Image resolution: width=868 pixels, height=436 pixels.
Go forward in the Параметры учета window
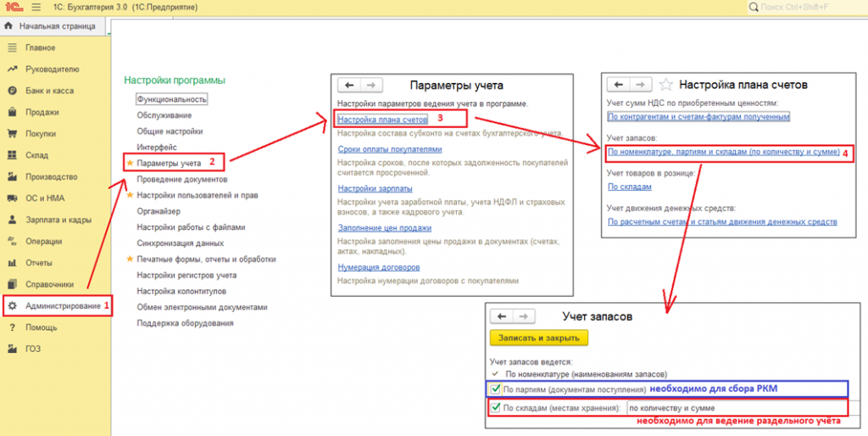pos(371,85)
